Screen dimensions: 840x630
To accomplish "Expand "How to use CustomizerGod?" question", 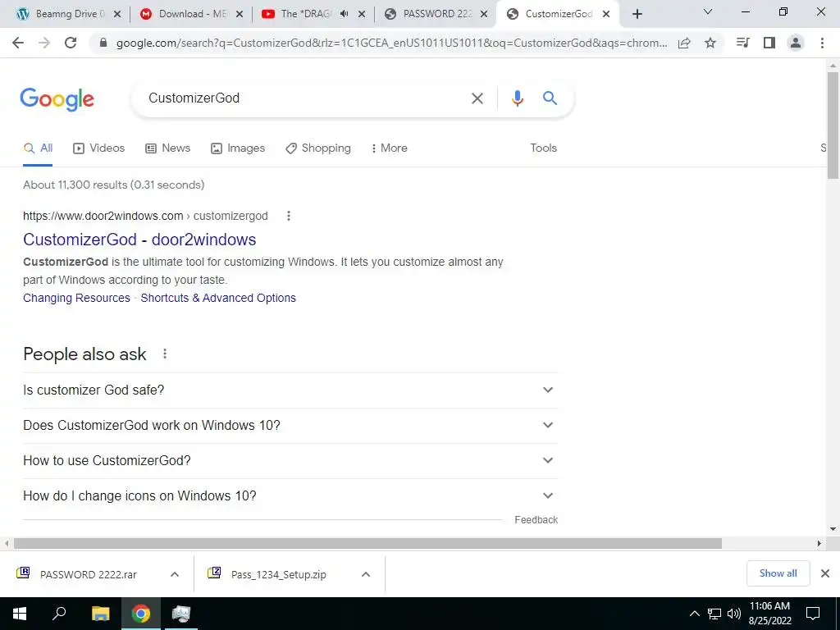I will (290, 461).
